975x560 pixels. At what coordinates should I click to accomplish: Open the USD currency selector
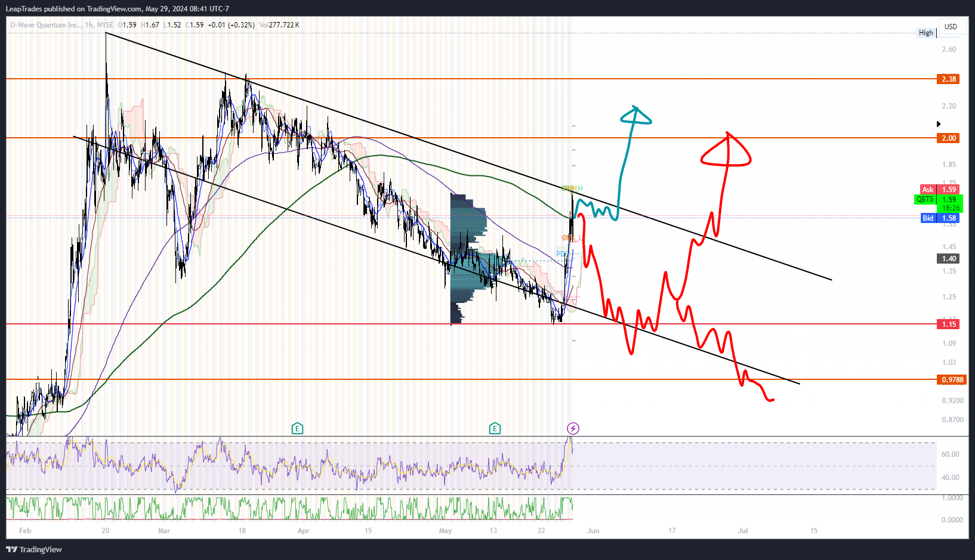951,27
